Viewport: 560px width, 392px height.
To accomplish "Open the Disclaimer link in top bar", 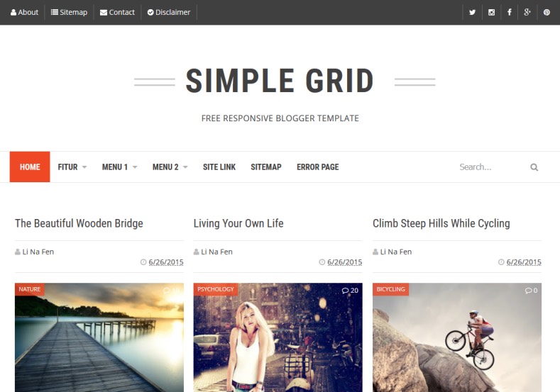I will 169,12.
